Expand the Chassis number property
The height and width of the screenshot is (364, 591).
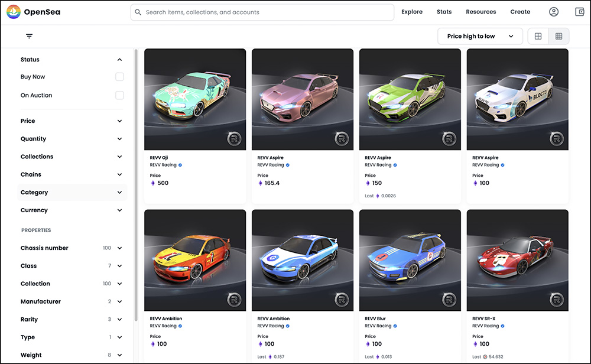click(x=72, y=248)
